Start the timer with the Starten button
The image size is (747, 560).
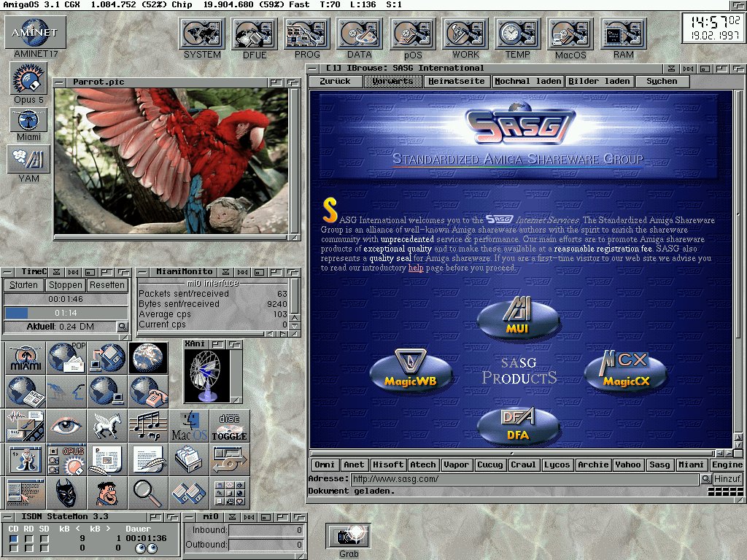(x=23, y=284)
